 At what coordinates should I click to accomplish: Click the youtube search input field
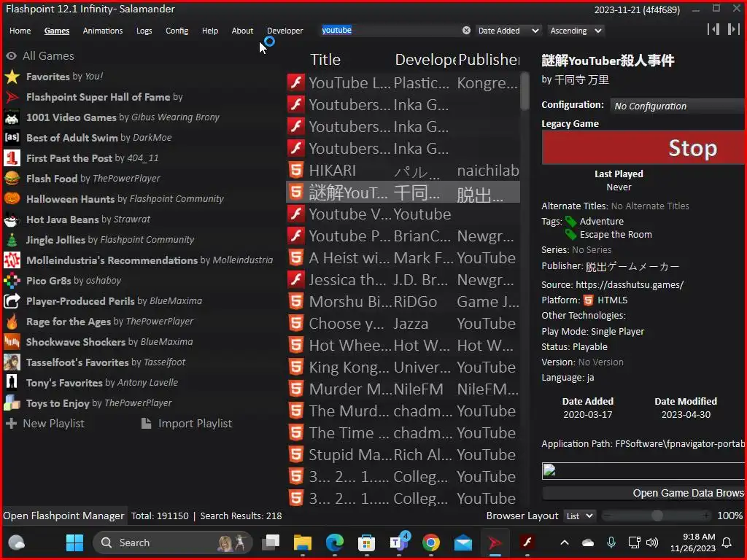click(390, 31)
